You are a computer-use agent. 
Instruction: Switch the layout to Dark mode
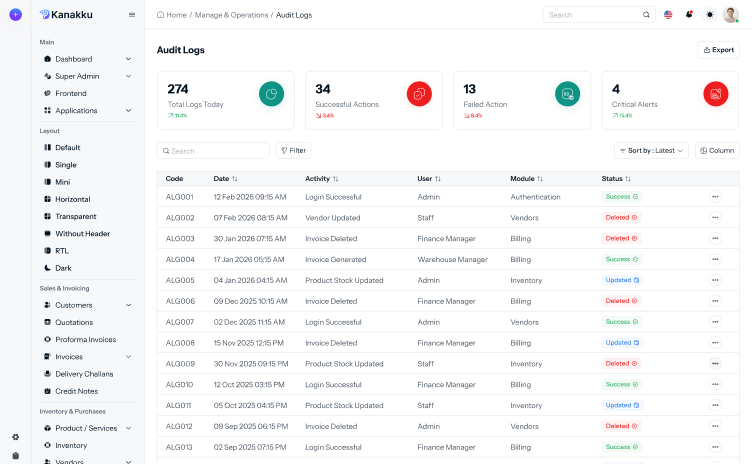[x=62, y=268]
